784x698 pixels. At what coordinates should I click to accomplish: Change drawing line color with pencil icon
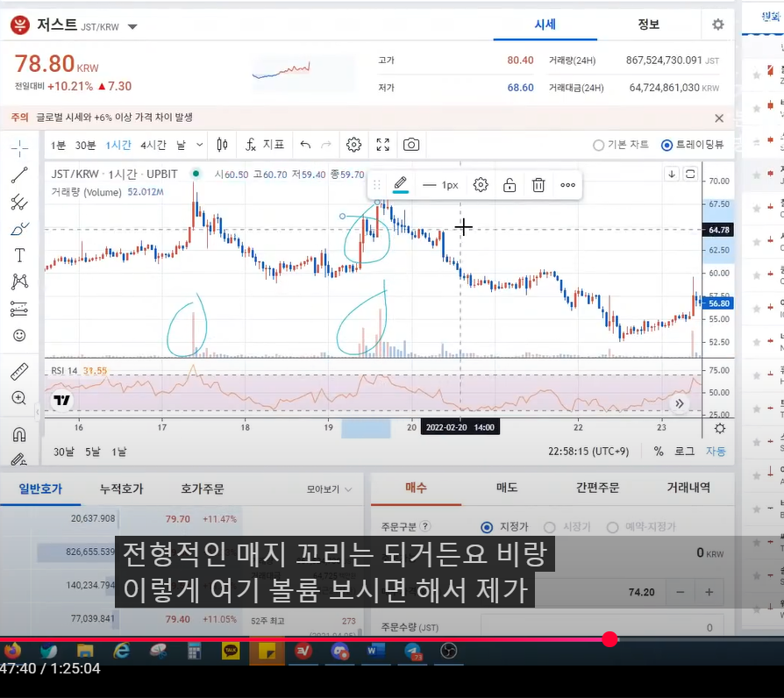401,184
